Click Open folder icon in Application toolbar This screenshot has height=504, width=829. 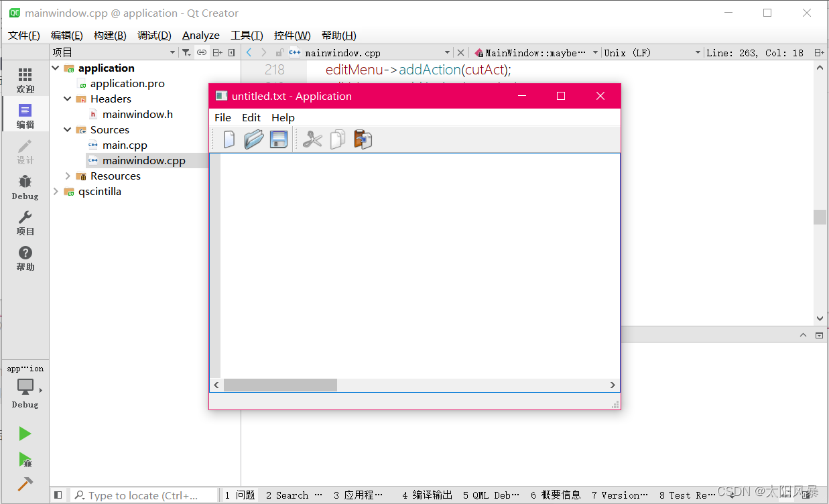[x=254, y=139]
